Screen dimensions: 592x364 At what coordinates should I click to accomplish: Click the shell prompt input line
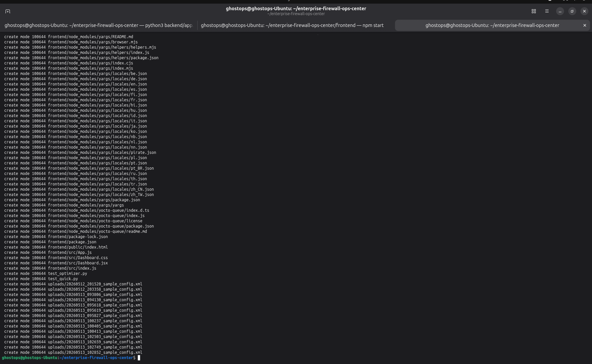click(x=71, y=358)
